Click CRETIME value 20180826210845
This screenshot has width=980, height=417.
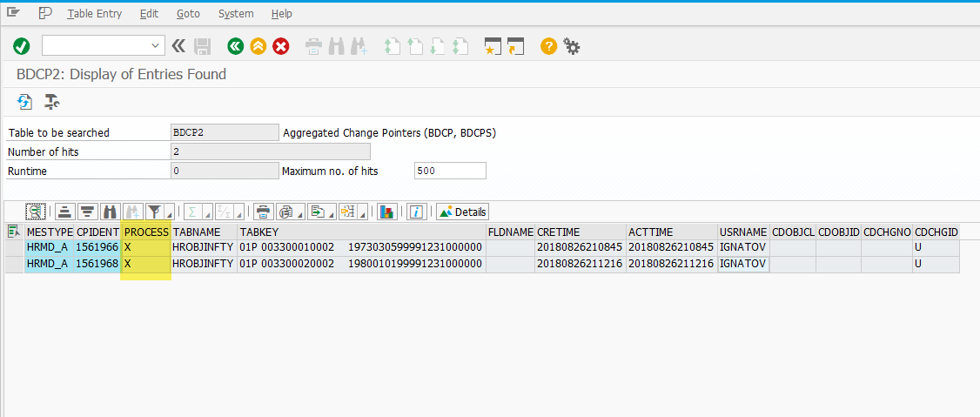pyautogui.click(x=581, y=247)
